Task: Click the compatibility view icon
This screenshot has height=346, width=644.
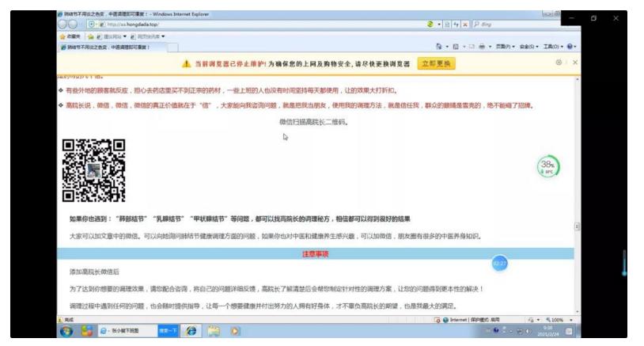Action: (x=447, y=25)
